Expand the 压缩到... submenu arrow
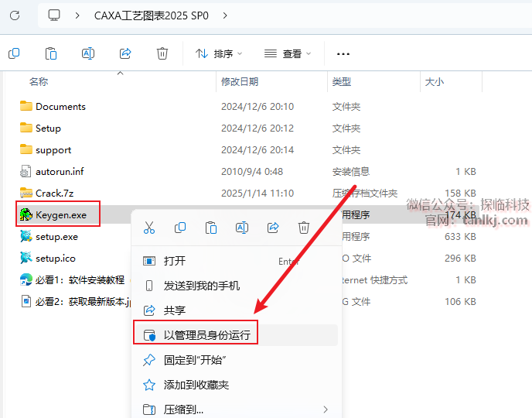 326,409
